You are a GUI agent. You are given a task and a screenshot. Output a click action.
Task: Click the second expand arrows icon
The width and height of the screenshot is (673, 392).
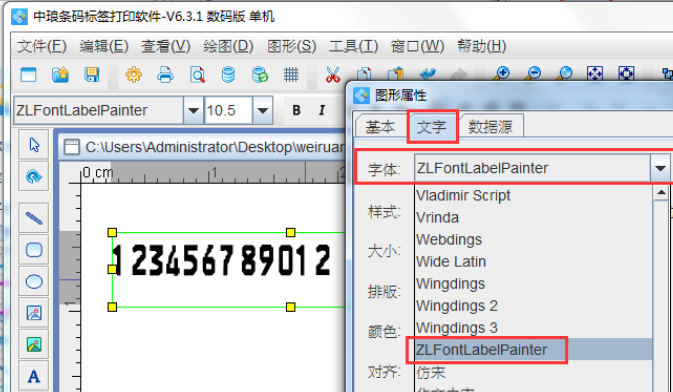coord(626,74)
